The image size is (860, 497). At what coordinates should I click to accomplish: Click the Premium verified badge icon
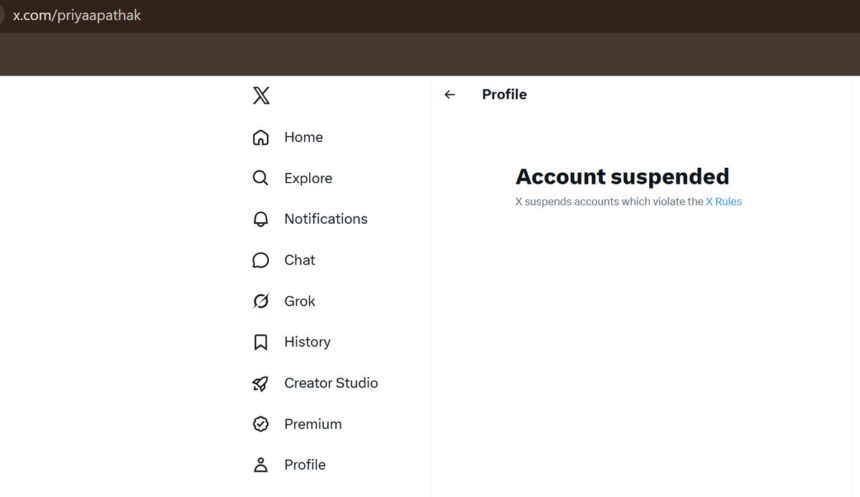click(261, 424)
